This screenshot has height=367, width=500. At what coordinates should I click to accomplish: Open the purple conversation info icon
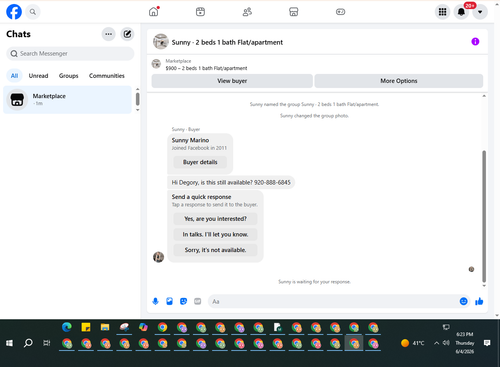[x=475, y=42]
